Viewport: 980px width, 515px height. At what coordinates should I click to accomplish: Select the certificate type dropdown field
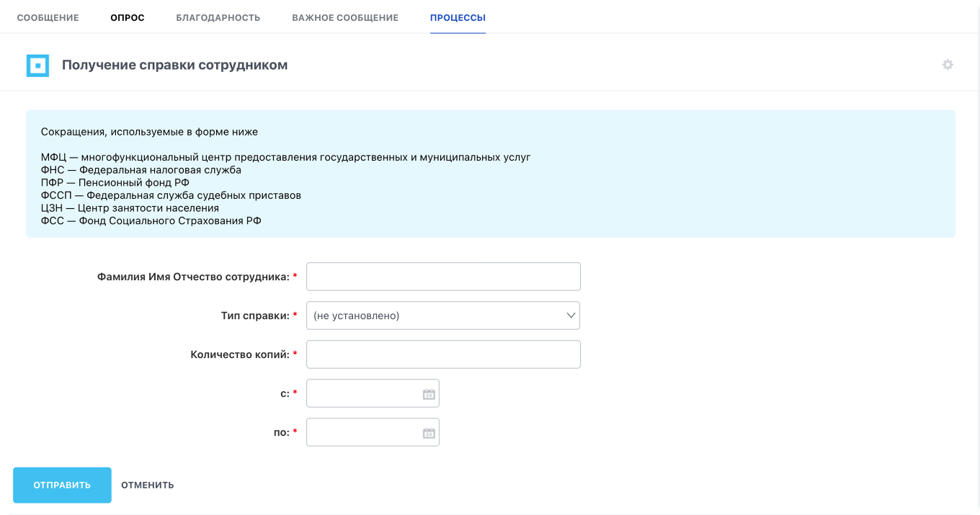click(443, 315)
